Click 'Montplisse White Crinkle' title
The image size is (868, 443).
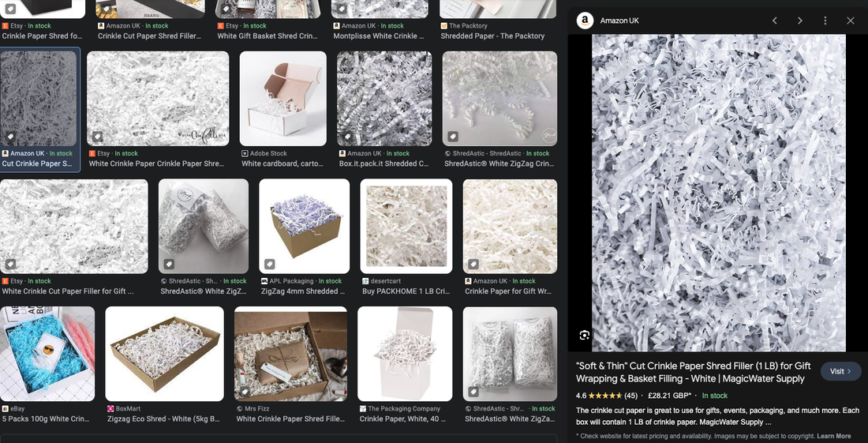click(x=379, y=36)
